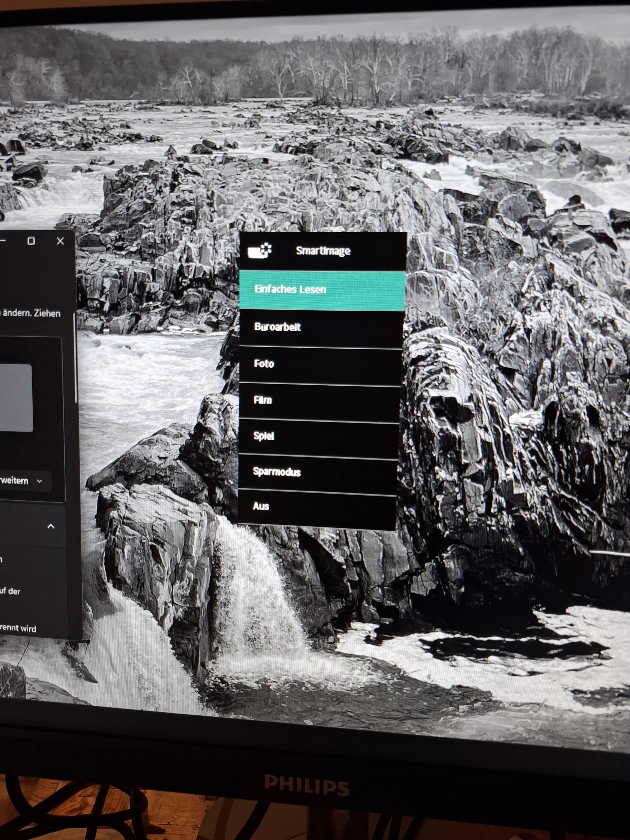Select the Foto picture mode
Screen dimensions: 630x840
(264, 364)
